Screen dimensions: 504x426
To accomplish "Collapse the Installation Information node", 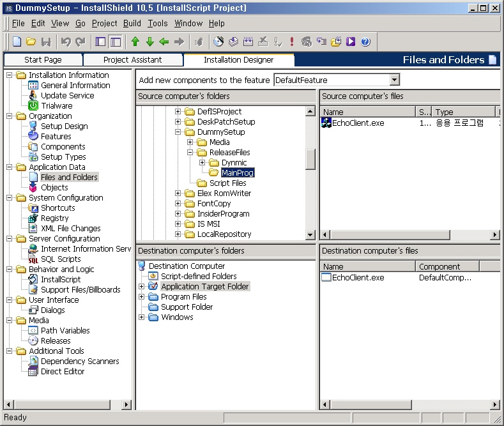I will (10, 75).
